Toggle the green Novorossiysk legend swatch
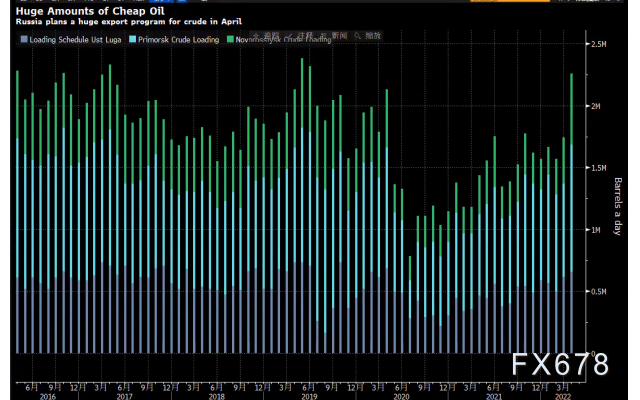The width and height of the screenshot is (640, 400). click(230, 39)
